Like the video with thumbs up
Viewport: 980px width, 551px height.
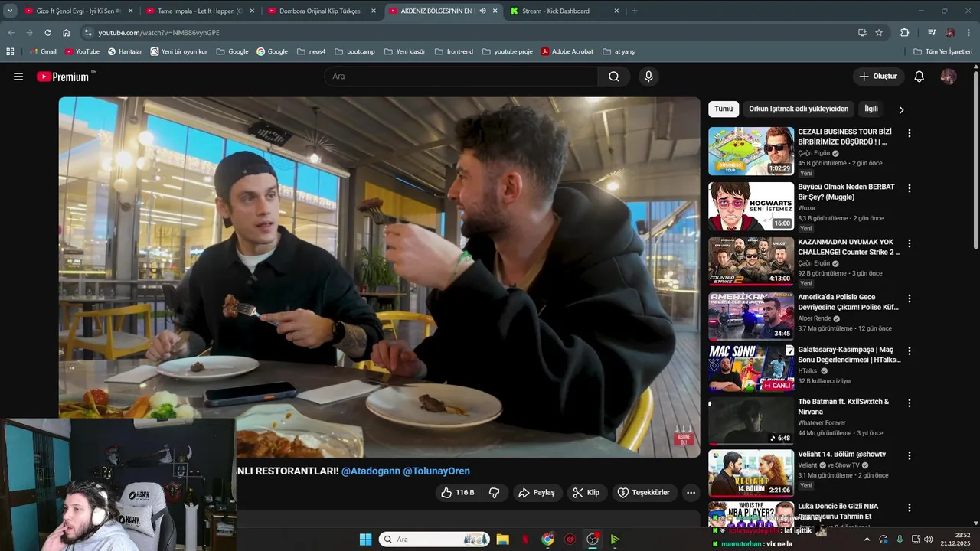458,493
